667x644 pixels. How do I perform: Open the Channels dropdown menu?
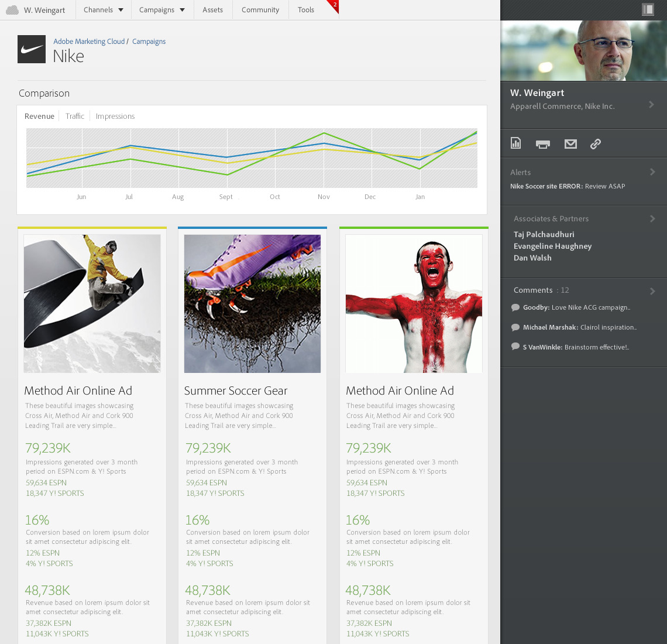pyautogui.click(x=104, y=10)
